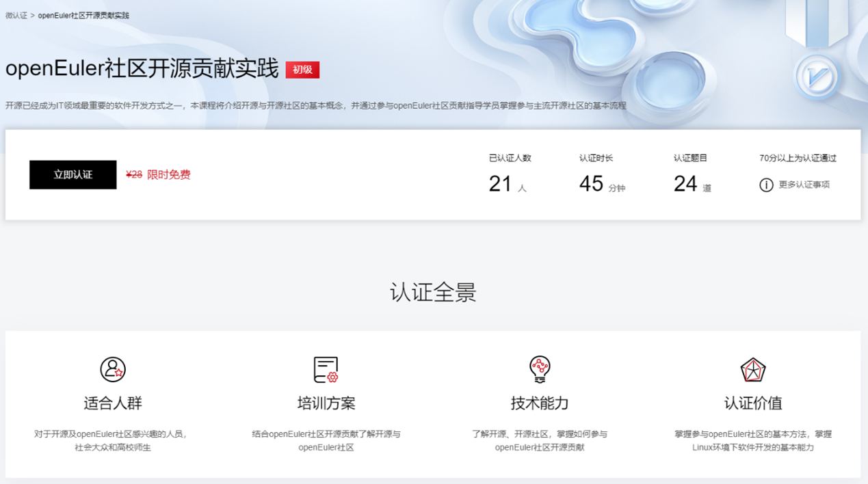868x484 pixels.
Task: Click the 培训方案 certificate icon
Action: pos(326,369)
